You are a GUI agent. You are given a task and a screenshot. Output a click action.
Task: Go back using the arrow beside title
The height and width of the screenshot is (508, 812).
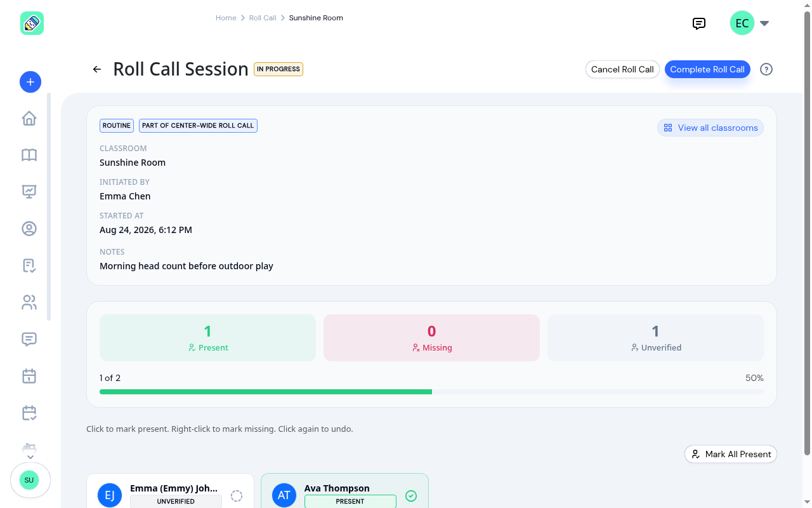point(97,69)
